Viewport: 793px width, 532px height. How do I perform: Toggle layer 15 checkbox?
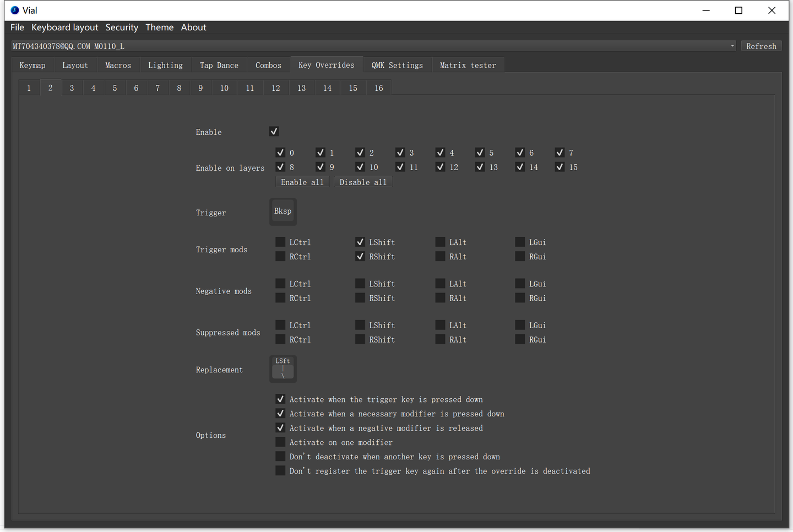560,167
